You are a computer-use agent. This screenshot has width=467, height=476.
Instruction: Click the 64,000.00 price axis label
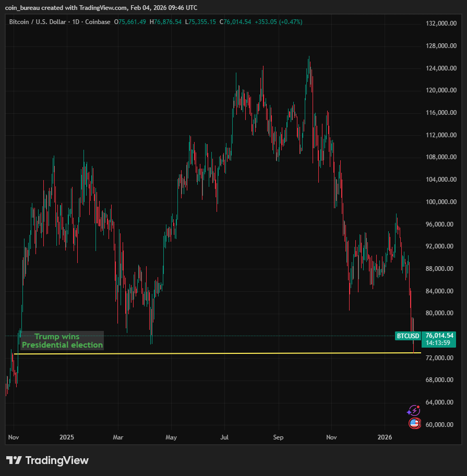[439, 402]
